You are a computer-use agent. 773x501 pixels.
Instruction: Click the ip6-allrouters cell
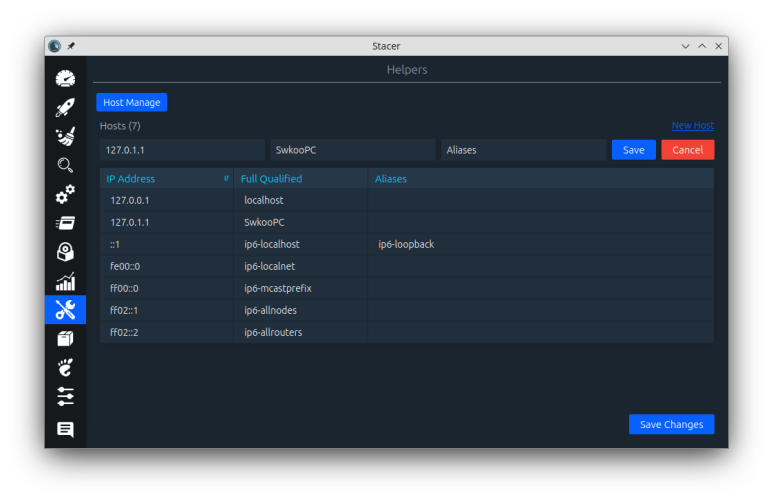tap(301, 332)
